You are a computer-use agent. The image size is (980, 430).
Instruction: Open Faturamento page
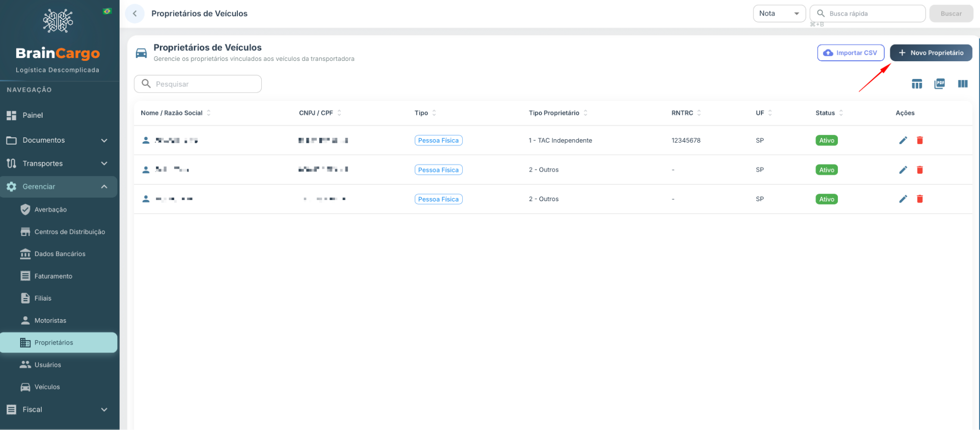point(59,276)
